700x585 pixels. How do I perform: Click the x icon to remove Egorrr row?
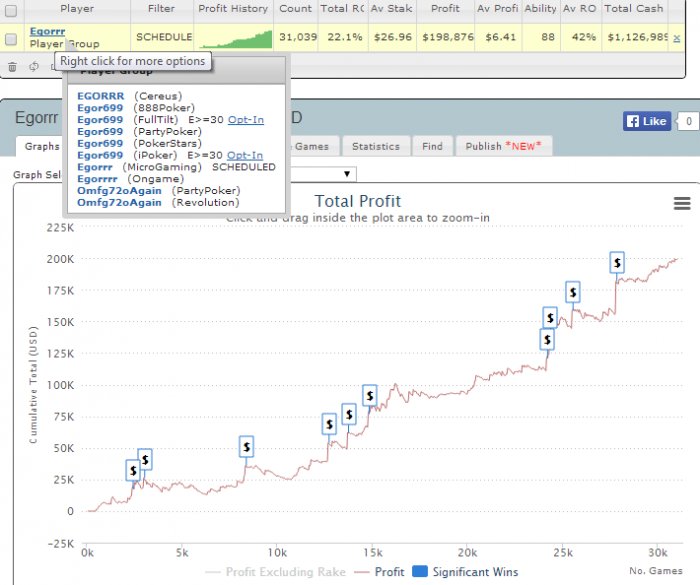(x=677, y=38)
